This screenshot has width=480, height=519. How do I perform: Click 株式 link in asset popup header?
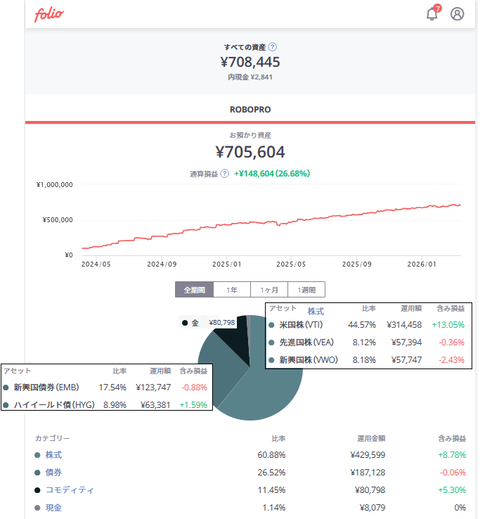click(x=316, y=311)
